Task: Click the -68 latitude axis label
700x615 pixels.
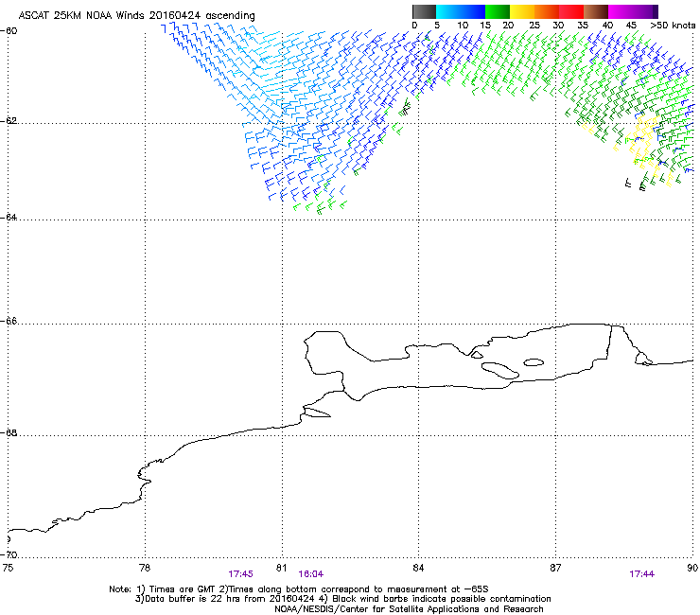Action: tap(9, 432)
